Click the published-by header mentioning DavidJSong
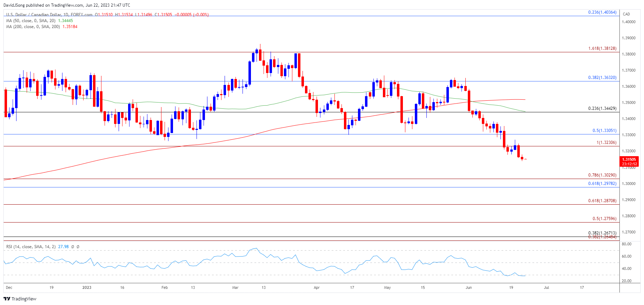 point(67,5)
